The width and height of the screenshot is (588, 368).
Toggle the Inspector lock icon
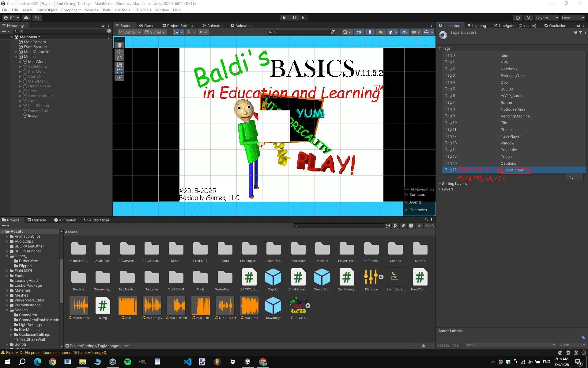(578, 25)
